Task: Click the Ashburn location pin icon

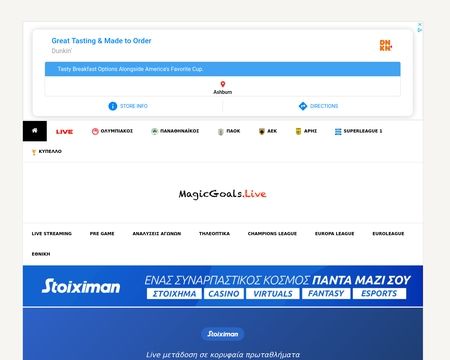Action: coord(223,84)
